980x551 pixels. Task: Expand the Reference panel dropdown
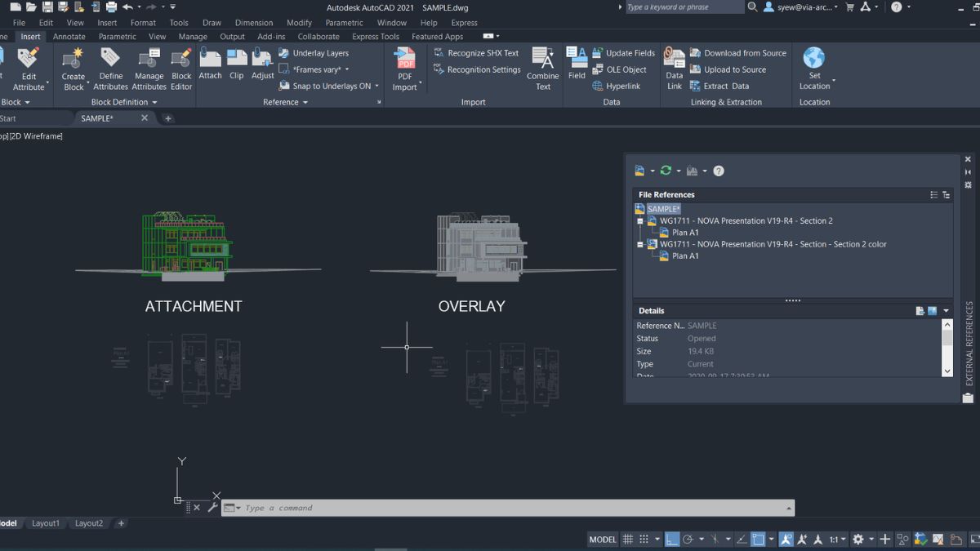(x=286, y=102)
